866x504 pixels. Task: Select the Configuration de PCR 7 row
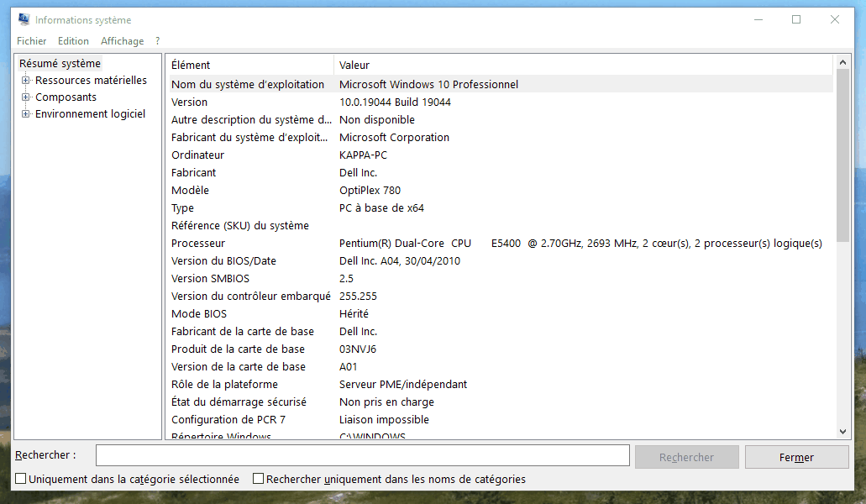coord(500,420)
